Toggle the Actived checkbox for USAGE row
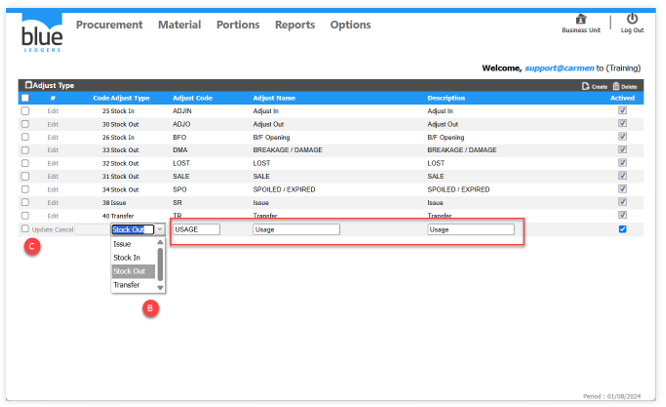 [x=623, y=229]
